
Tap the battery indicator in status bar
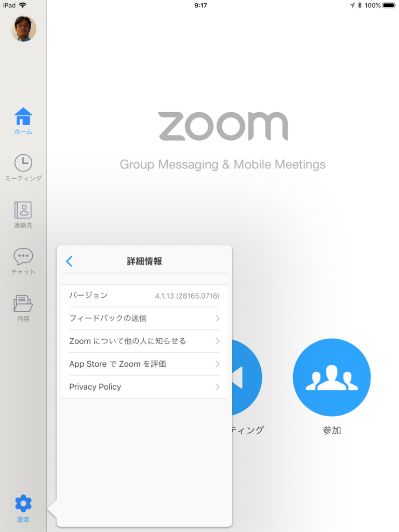(x=389, y=5)
